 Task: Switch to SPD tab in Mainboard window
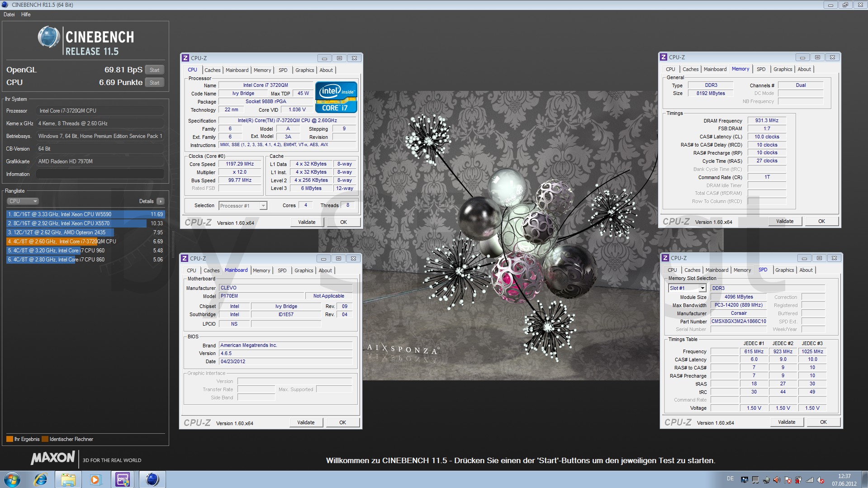(x=282, y=270)
